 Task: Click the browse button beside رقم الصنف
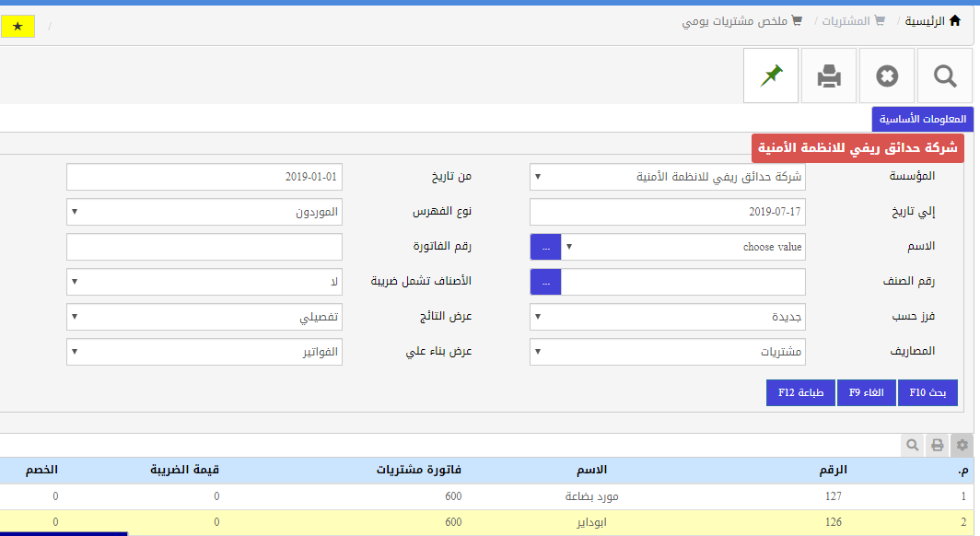545,282
